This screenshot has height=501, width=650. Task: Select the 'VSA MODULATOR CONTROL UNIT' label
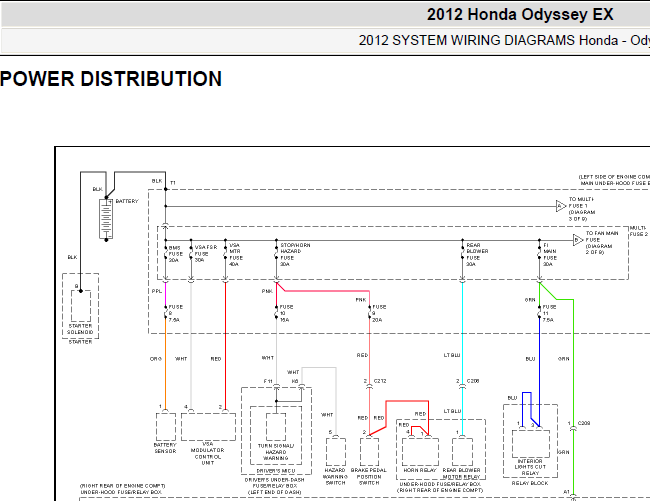click(x=208, y=453)
